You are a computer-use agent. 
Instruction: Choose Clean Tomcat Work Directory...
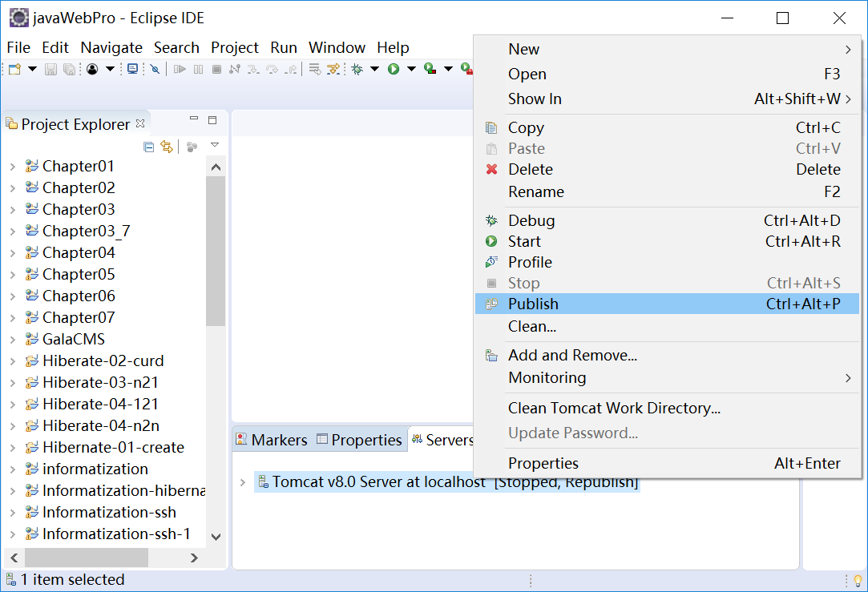[667, 408]
